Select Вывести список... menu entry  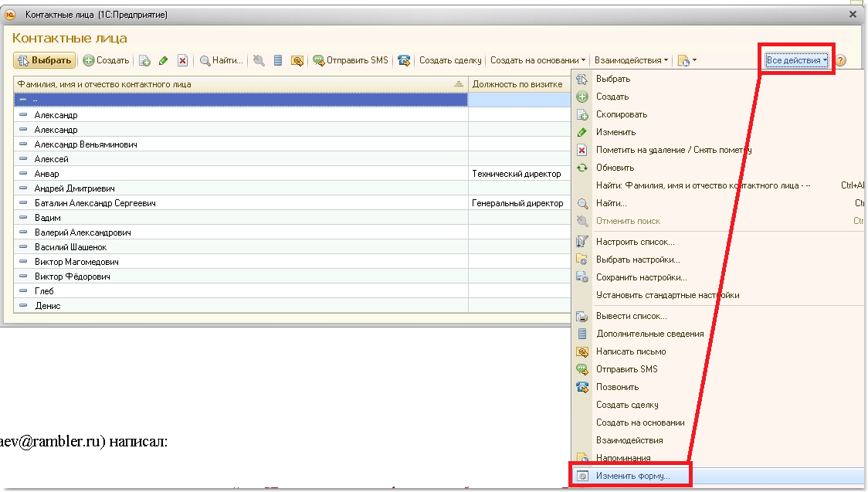tap(631, 316)
